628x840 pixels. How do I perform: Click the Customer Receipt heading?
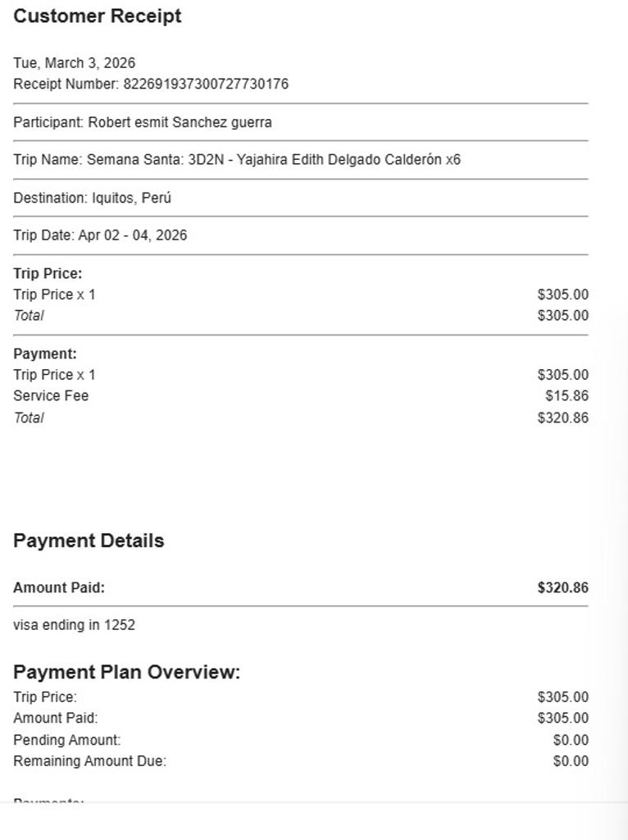(98, 16)
